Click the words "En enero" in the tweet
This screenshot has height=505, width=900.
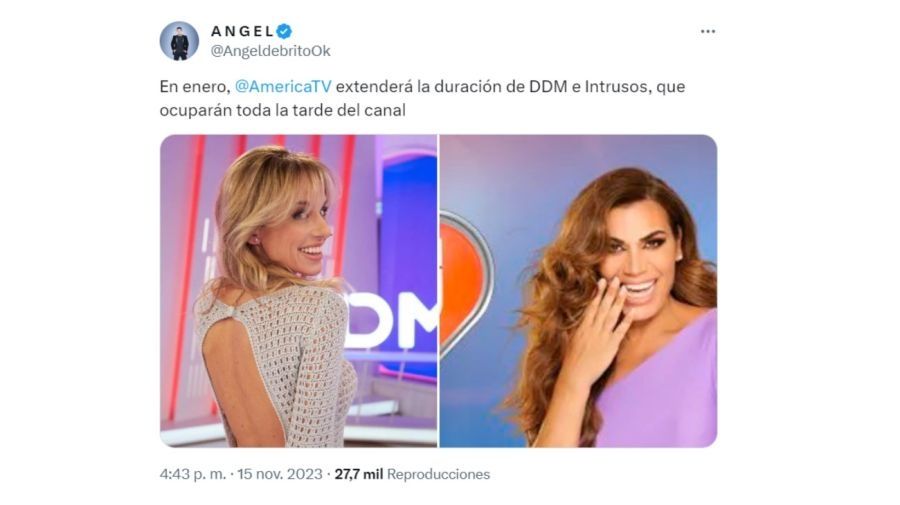pyautogui.click(x=193, y=87)
